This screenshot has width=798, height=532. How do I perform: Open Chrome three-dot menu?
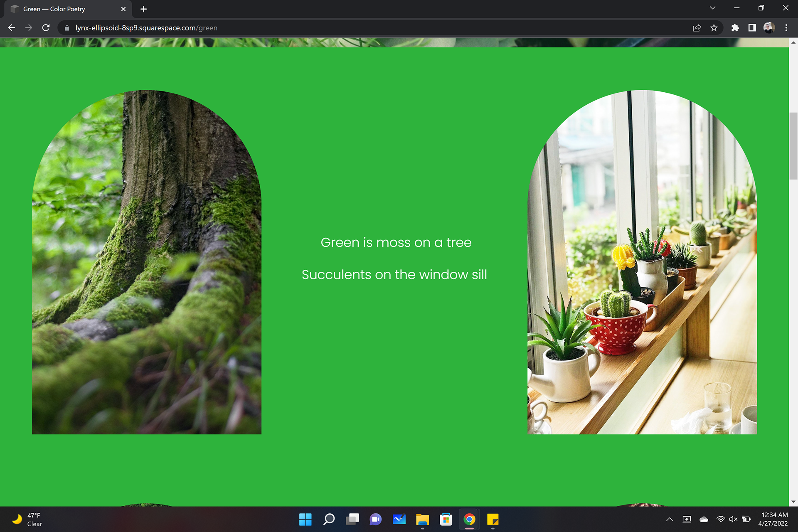pyautogui.click(x=786, y=28)
